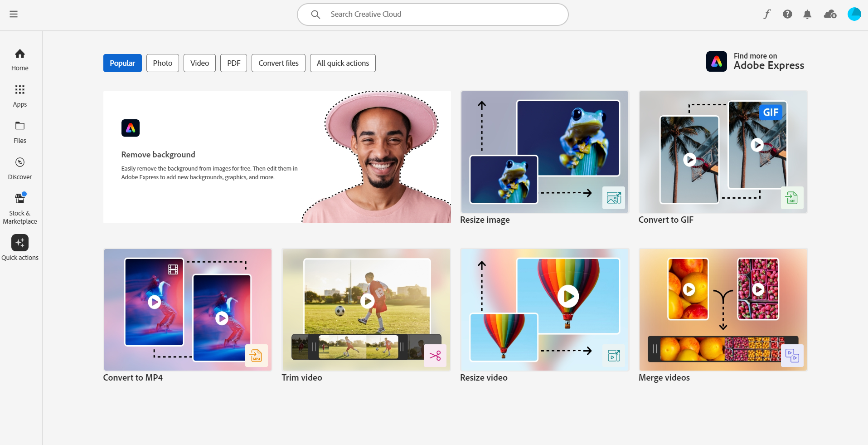Click the Remove background description text
Viewport: 868px width, 445px height.
coord(209,173)
